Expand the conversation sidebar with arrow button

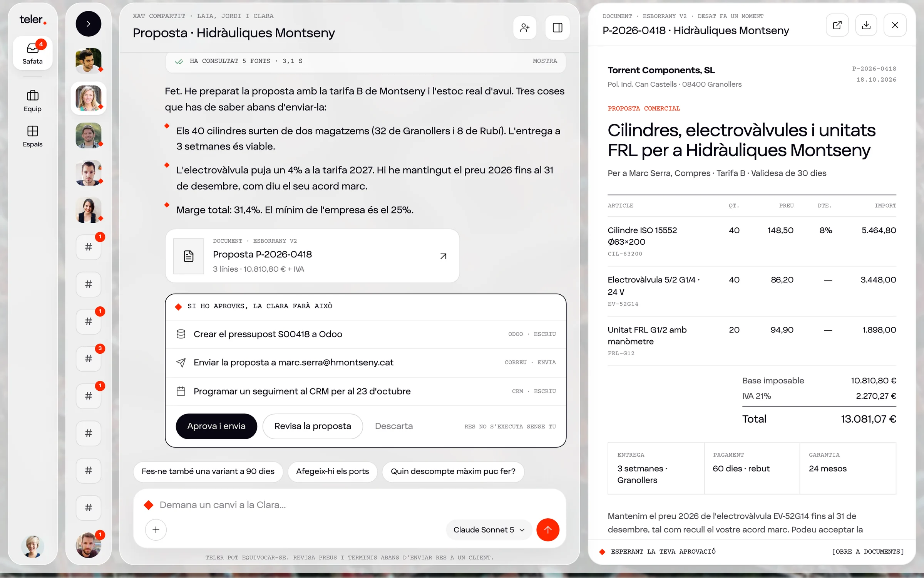click(89, 24)
